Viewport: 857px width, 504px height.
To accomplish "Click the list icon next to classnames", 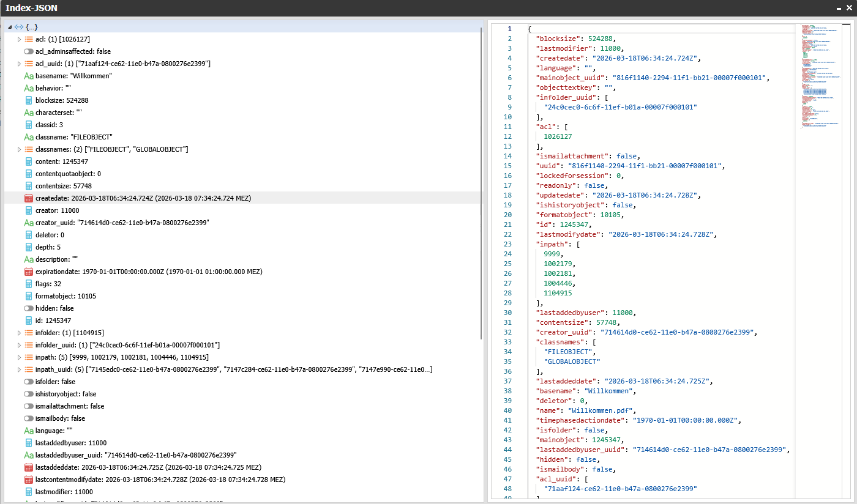I will click(x=28, y=149).
